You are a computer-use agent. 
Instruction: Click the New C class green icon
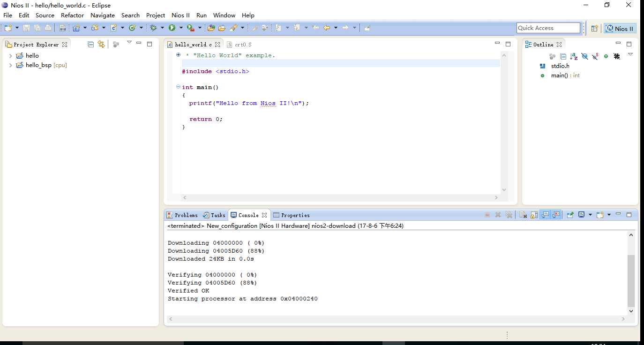click(132, 28)
